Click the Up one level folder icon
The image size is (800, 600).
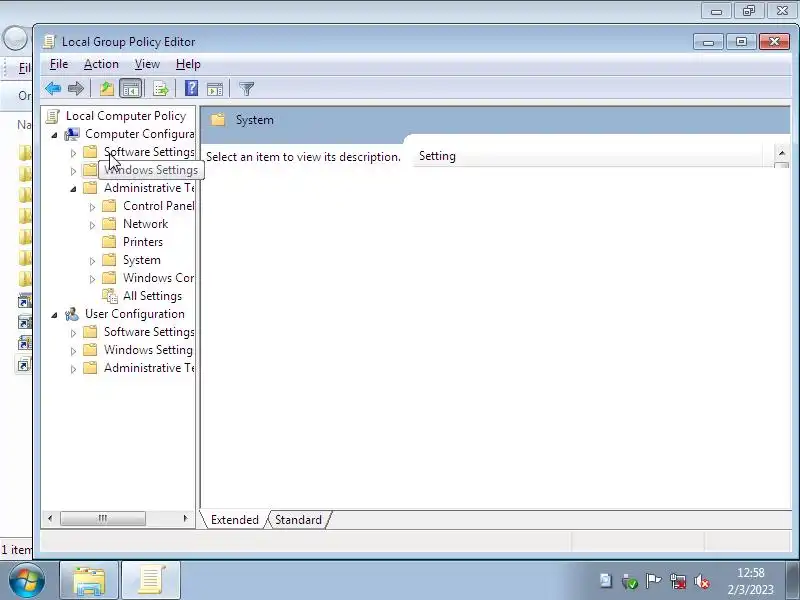[106, 89]
